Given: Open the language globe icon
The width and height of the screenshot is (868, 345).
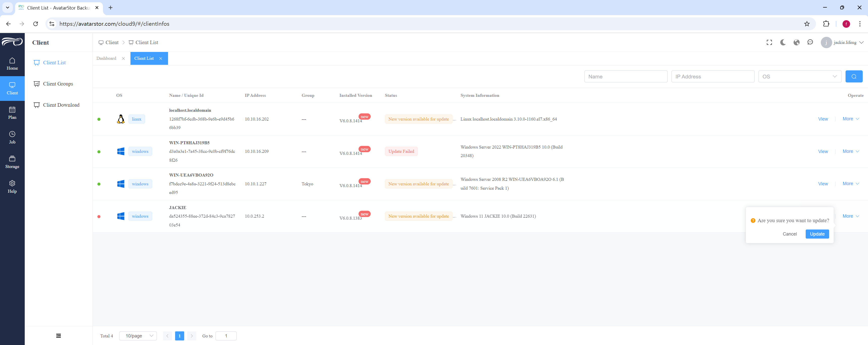Looking at the screenshot, I should pos(797,42).
